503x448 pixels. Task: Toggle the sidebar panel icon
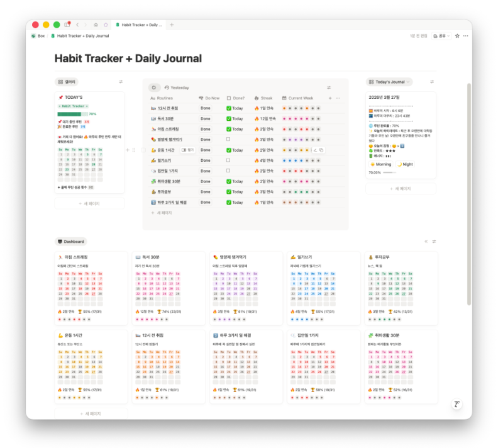point(67,25)
